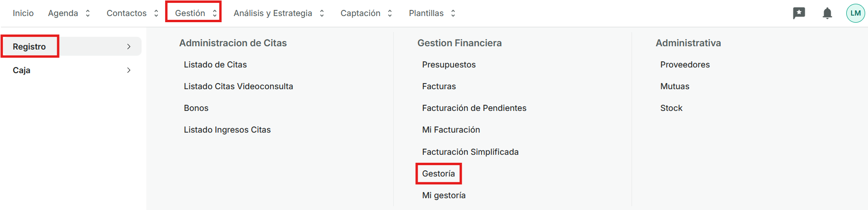Click the Gestión menu item

pos(194,13)
